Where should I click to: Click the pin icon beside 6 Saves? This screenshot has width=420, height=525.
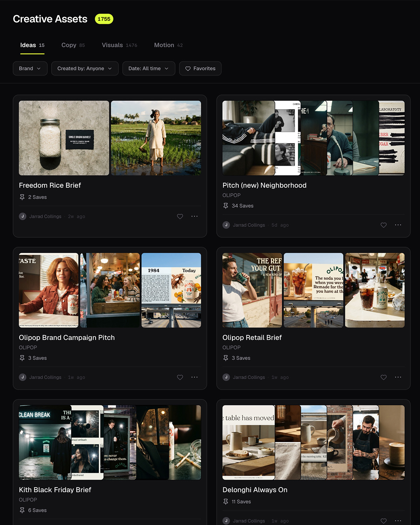[22, 510]
